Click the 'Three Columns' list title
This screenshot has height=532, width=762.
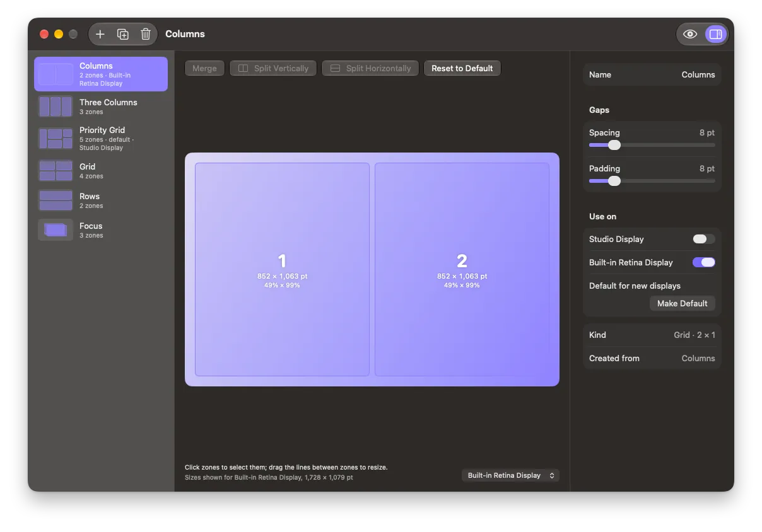[x=108, y=102]
